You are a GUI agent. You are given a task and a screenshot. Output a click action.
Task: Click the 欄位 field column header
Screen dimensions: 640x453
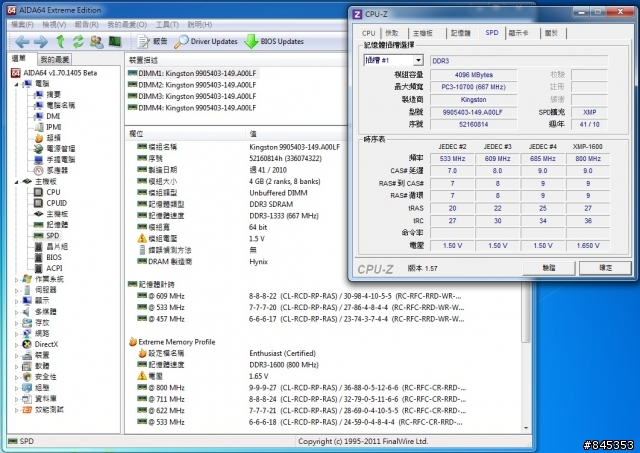pyautogui.click(x=185, y=134)
